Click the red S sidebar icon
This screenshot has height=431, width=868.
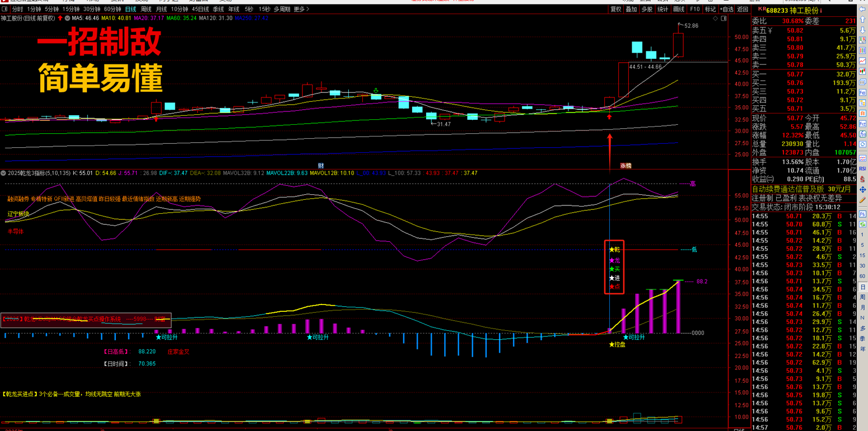coord(862,179)
